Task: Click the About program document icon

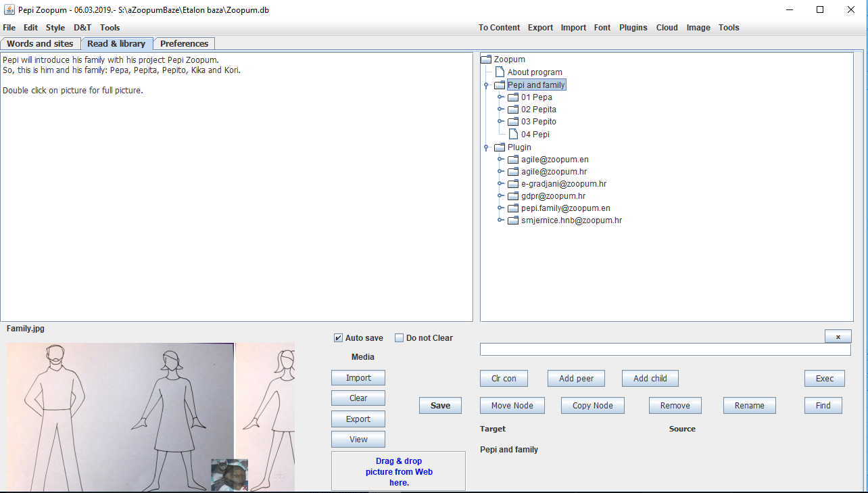Action: pos(500,72)
